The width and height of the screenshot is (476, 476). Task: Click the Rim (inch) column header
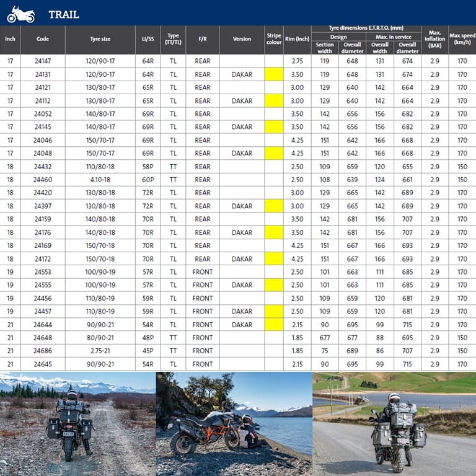pyautogui.click(x=297, y=39)
